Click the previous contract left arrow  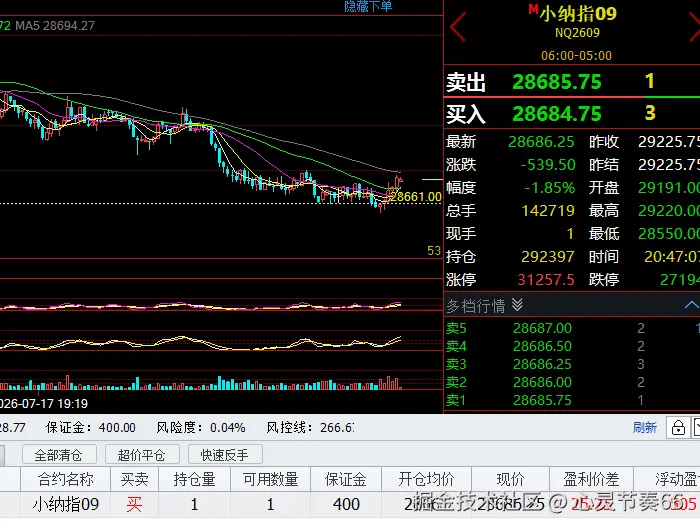click(458, 27)
